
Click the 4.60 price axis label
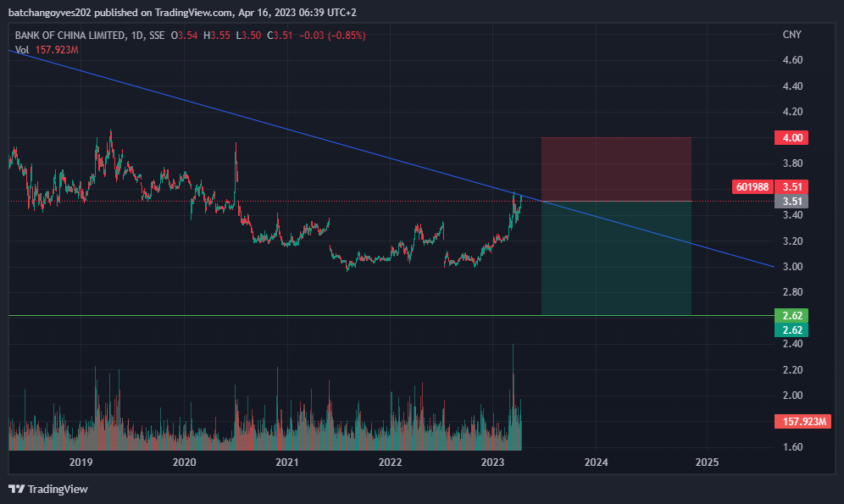[792, 59]
